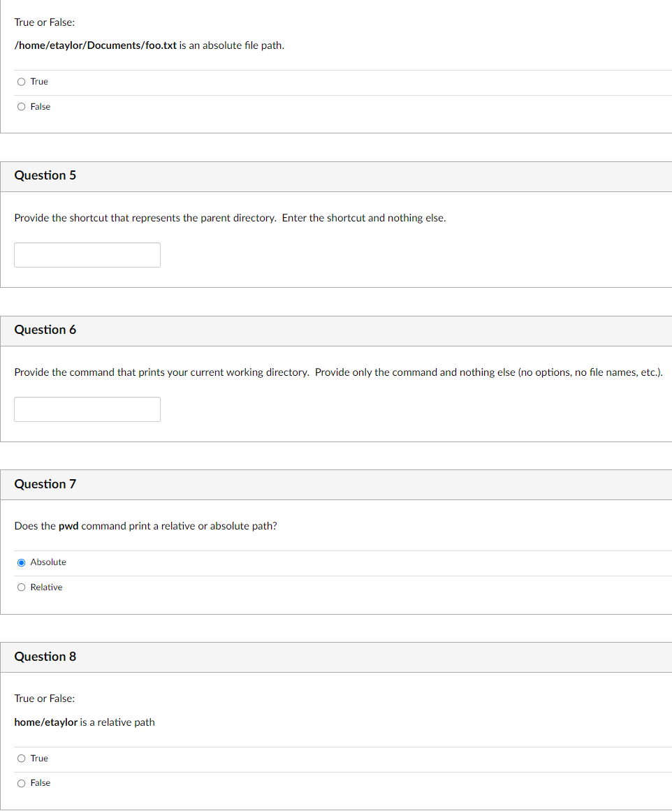The image size is (672, 811).
Task: Select False for Question 8
Action: click(22, 783)
